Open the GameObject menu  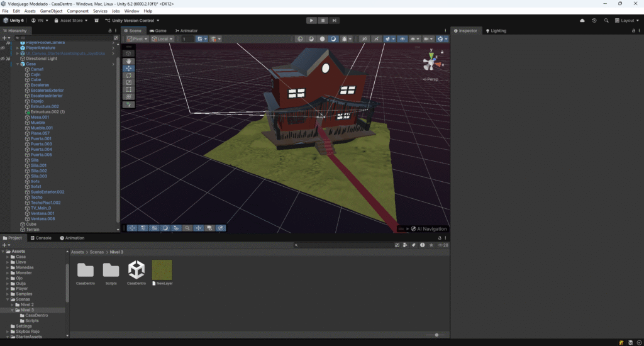click(50, 11)
